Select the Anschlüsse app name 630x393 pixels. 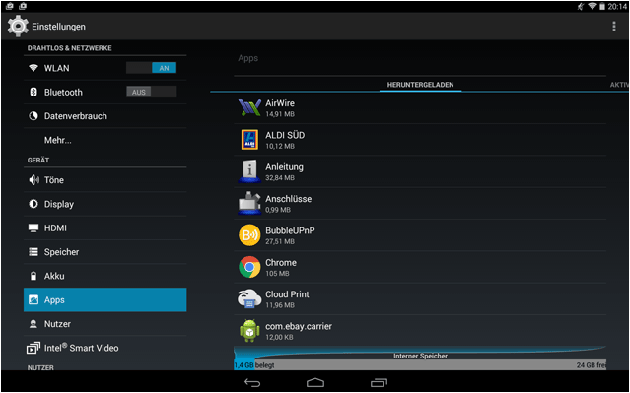288,199
